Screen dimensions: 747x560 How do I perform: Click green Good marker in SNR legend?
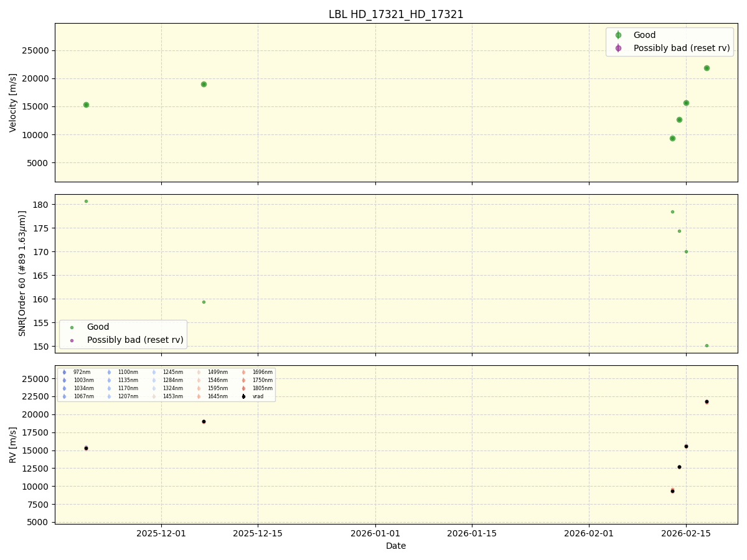pyautogui.click(x=72, y=327)
